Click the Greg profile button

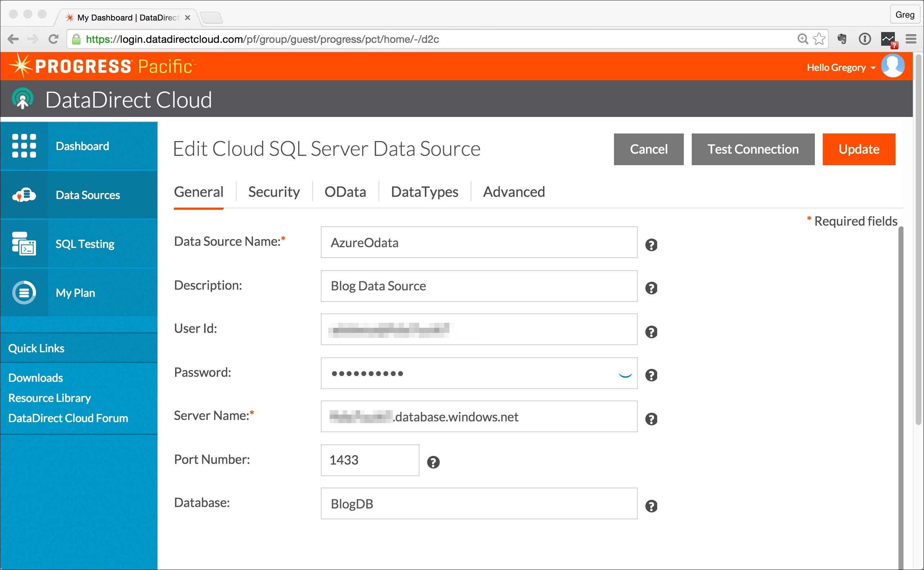point(905,15)
